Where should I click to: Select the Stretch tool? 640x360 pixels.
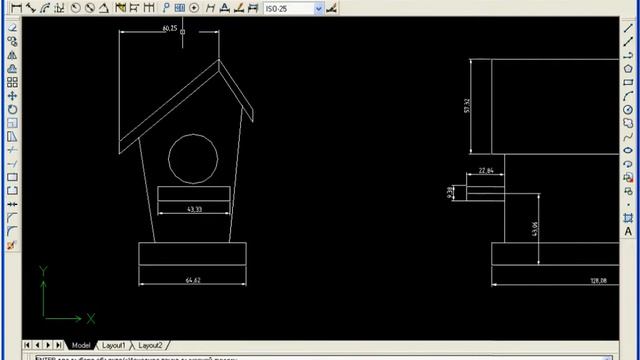12,136
